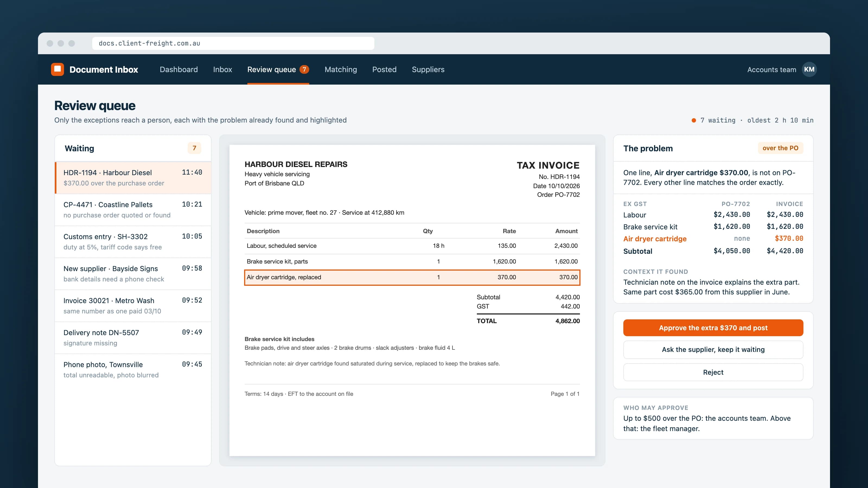The width and height of the screenshot is (868, 488).
Task: Select New supplier Bayside Signs item
Action: click(x=133, y=274)
